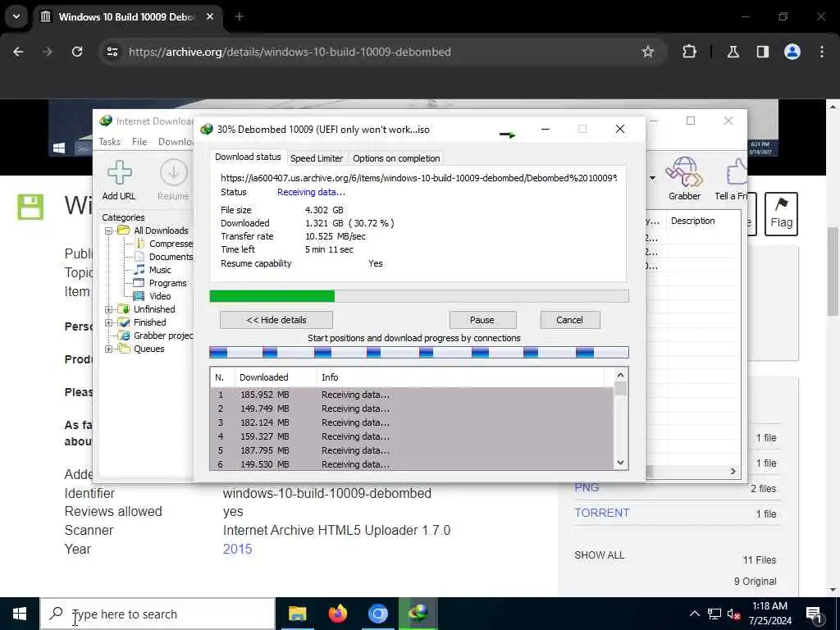Screen dimensions: 840x630
Task: Open the Chrome side panel icon
Action: [x=762, y=52]
